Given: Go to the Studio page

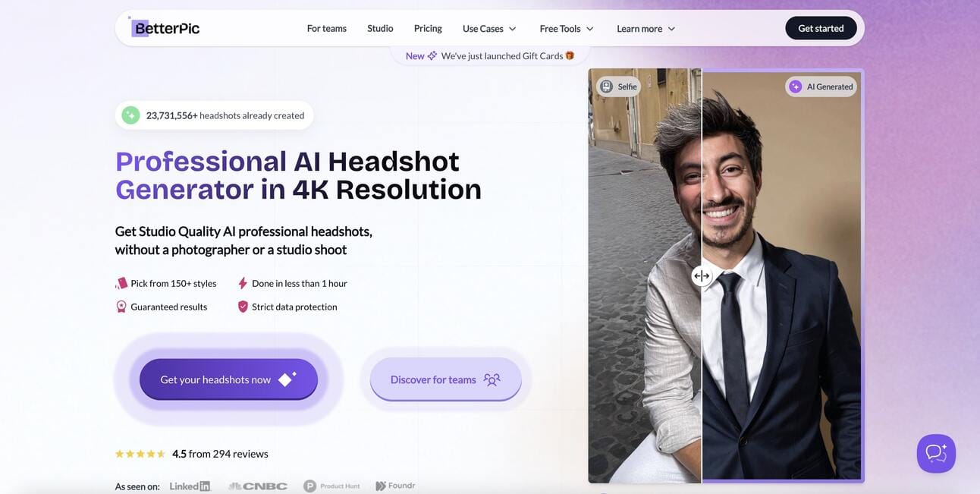Looking at the screenshot, I should pos(380,28).
